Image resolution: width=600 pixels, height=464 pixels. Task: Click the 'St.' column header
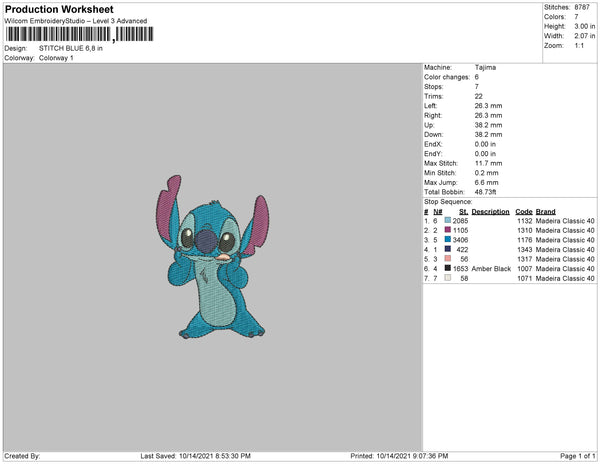463,212
